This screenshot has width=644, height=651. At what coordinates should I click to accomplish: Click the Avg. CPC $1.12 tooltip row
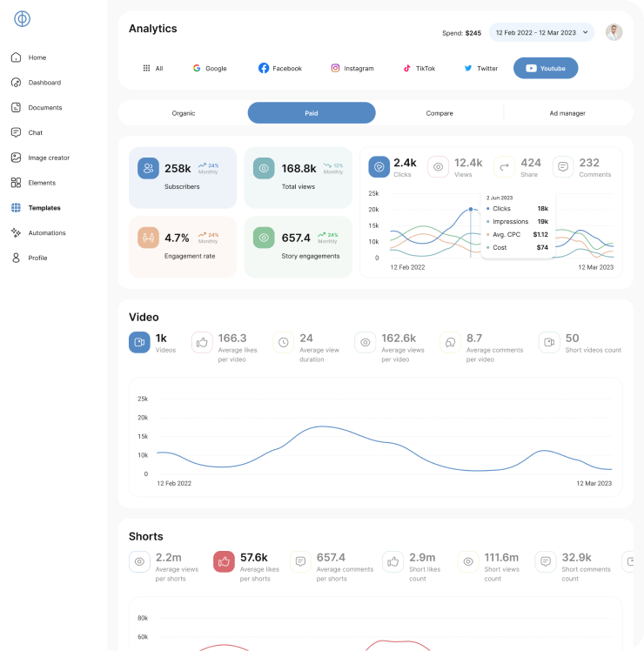[x=517, y=234]
